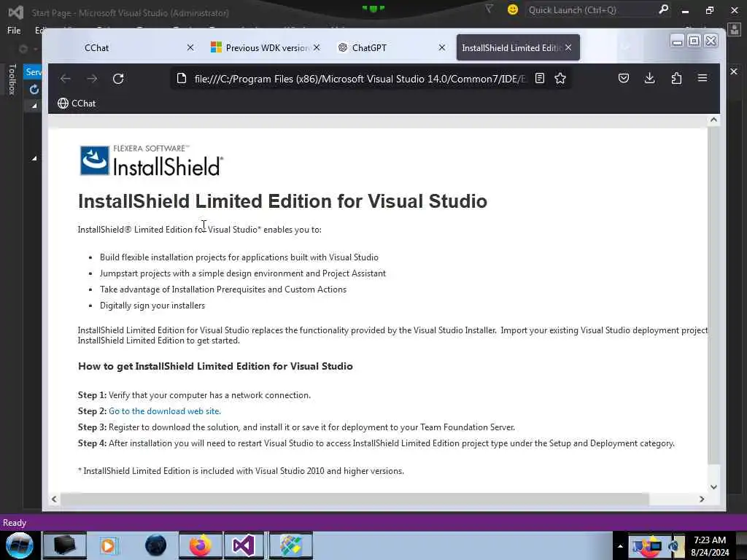This screenshot has height=560, width=747.
Task: Open the Toolbox side panel tab
Action: 12,79
